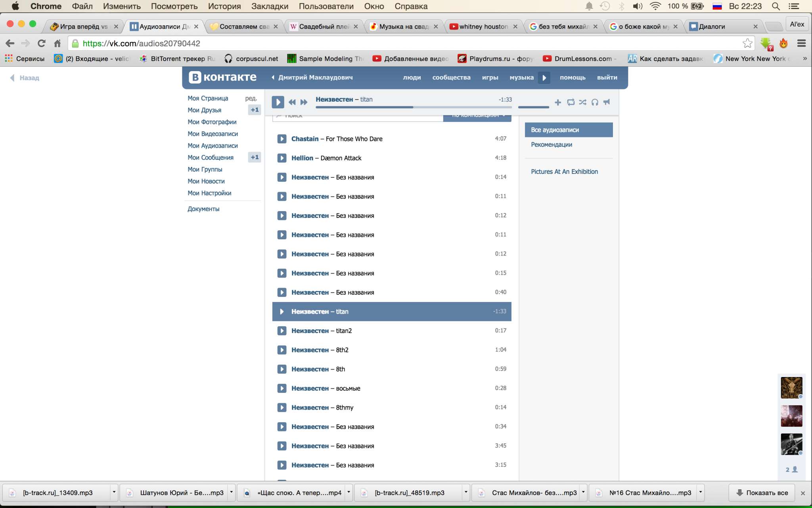Play the Hellion Dæmon Attack track
The image size is (812, 508).
coord(282,158)
